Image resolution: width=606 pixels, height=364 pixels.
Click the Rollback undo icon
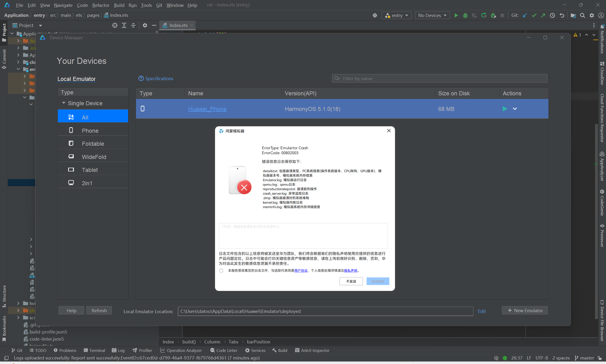562,15
